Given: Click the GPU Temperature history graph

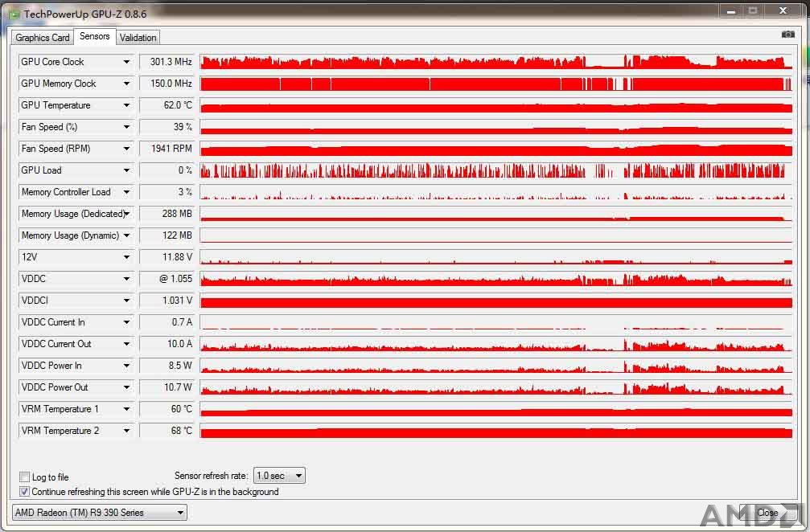Looking at the screenshot, I should tap(496, 105).
